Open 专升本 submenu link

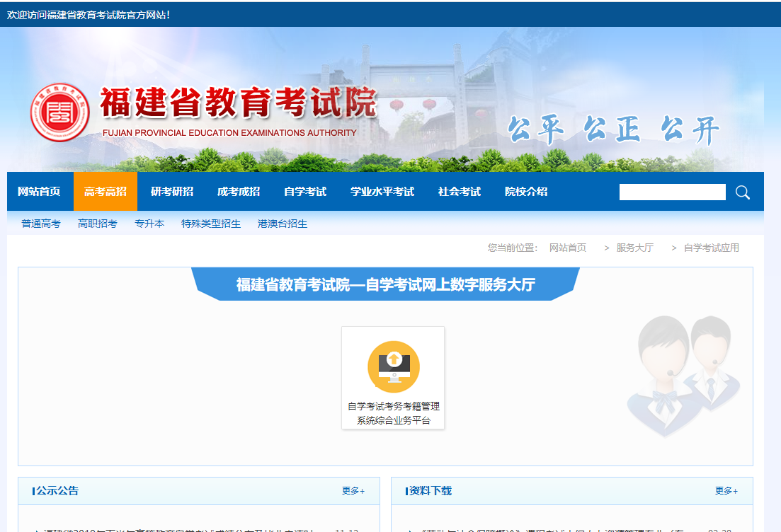click(149, 224)
